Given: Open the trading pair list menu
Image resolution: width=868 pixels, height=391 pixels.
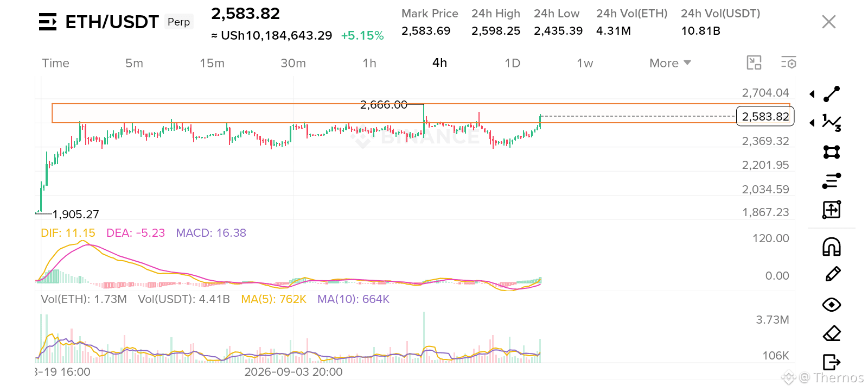Looking at the screenshot, I should pos(48,22).
